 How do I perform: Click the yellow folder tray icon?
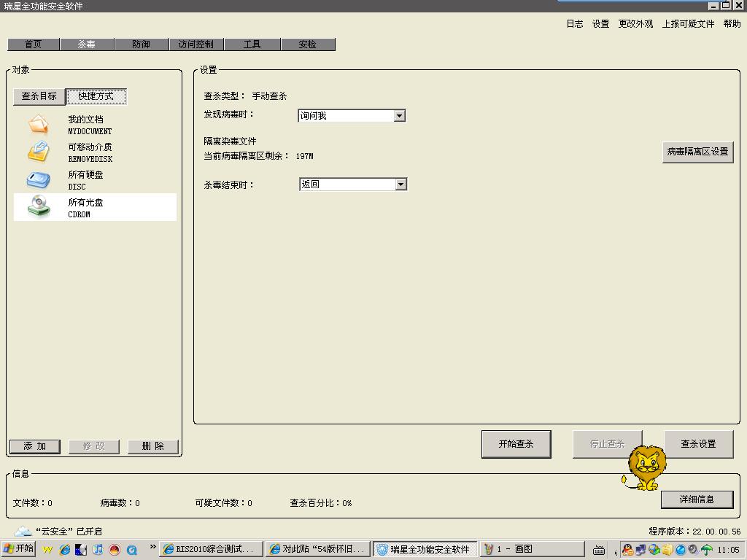pyautogui.click(x=667, y=550)
